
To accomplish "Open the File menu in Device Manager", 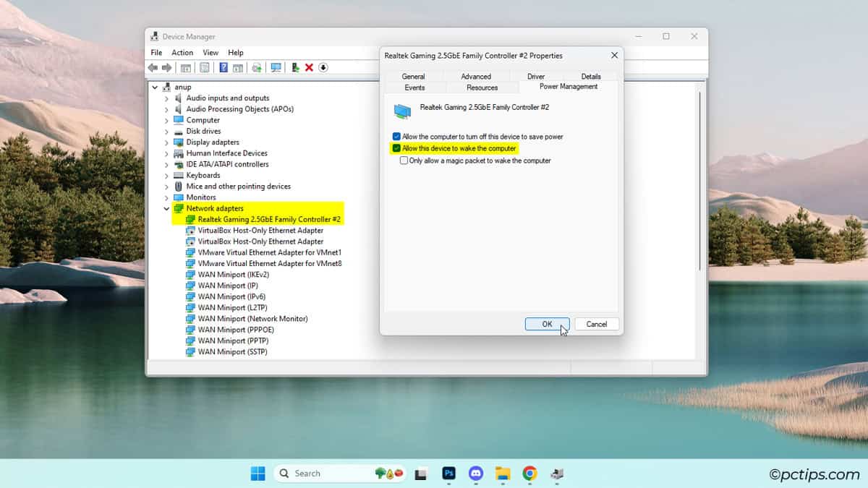I will (156, 52).
